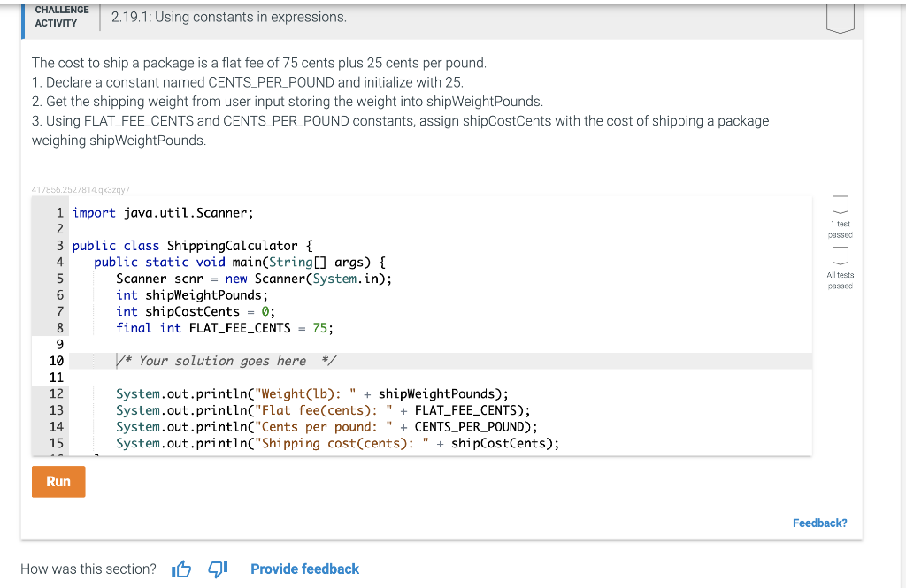The width and height of the screenshot is (906, 588).
Task: Click the 'final int FLAT_FEE_CENTS = 75;' line
Action: [225, 328]
